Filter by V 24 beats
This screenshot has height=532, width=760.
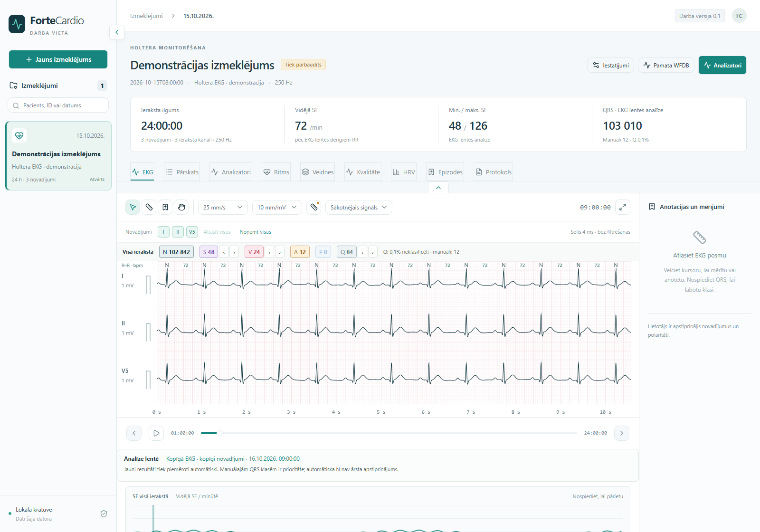[x=254, y=252]
